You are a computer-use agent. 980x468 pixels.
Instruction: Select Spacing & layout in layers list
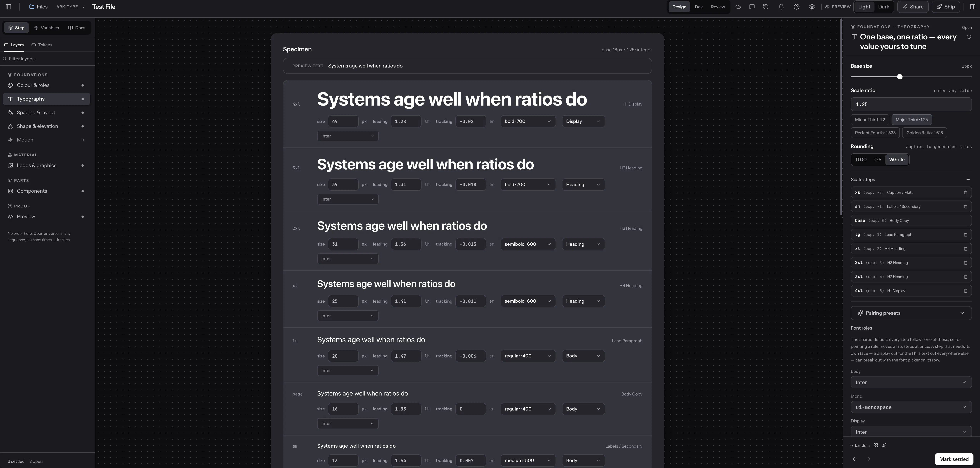coord(46,113)
